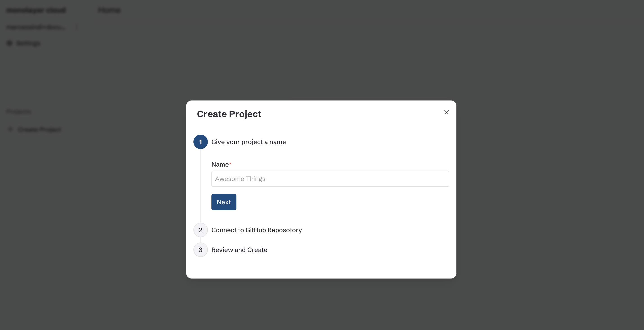
Task: Open Settings via the gear icon
Action: point(9,43)
